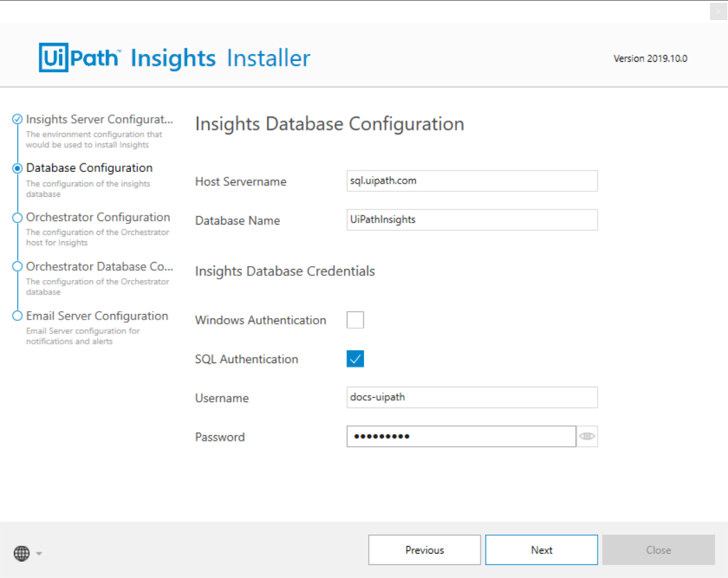
Task: Click the Insights Installer title text
Action: coord(220,58)
